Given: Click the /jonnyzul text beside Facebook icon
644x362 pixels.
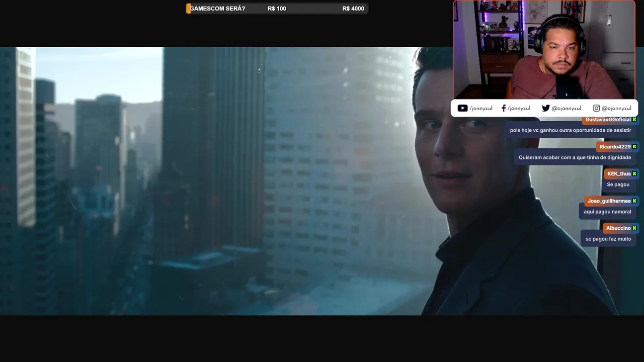Looking at the screenshot, I should [519, 108].
